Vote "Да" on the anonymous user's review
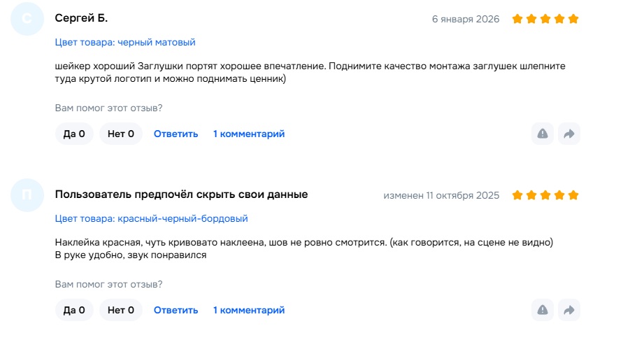The height and width of the screenshot is (347, 644). (x=74, y=310)
